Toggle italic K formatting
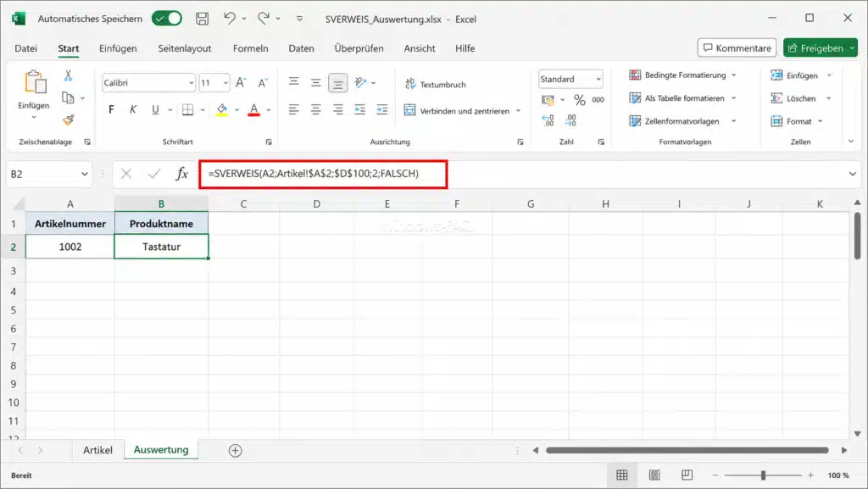The width and height of the screenshot is (868, 489). coord(133,109)
